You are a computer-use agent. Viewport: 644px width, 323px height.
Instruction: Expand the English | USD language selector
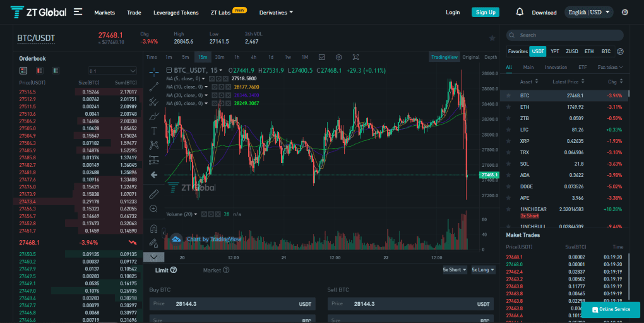588,12
